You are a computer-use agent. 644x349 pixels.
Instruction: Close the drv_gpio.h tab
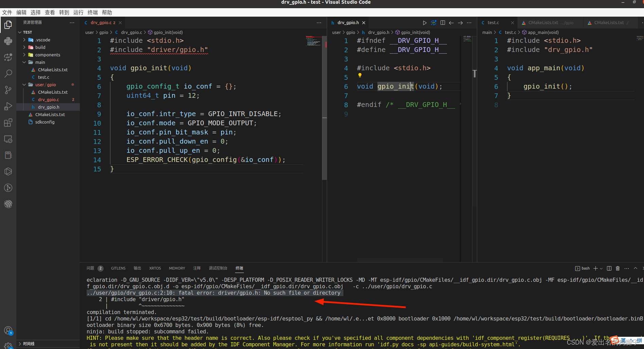pyautogui.click(x=364, y=23)
